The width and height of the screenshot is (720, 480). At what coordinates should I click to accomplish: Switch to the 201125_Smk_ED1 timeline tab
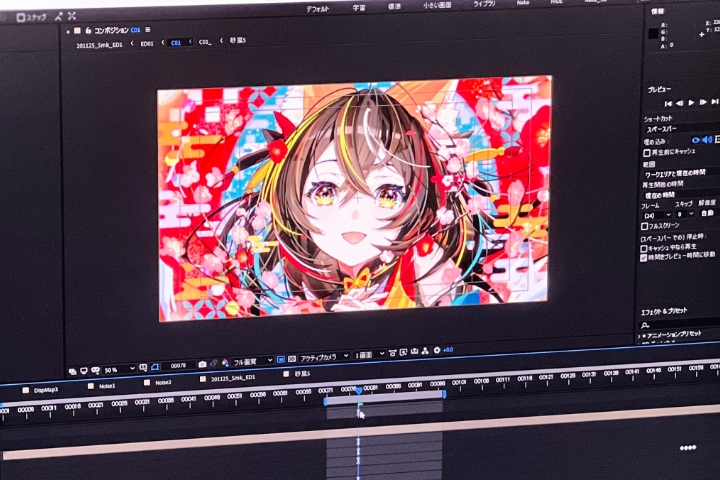point(232,378)
